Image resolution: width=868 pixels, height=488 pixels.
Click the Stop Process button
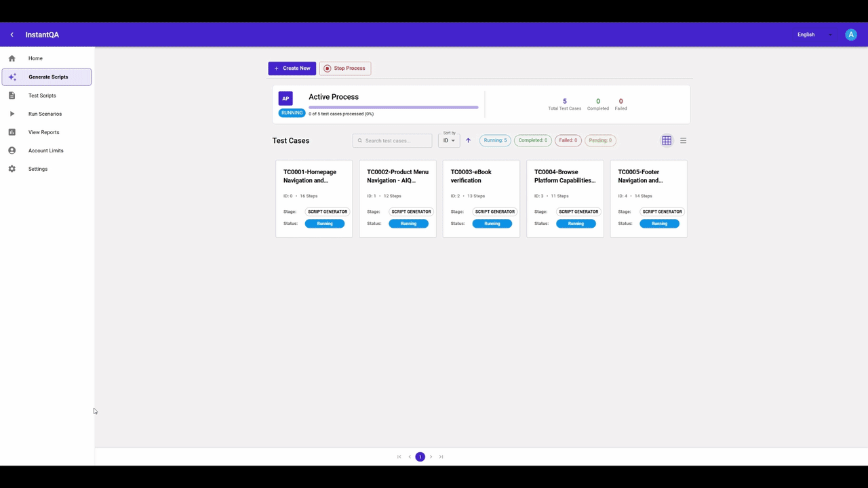[344, 68]
